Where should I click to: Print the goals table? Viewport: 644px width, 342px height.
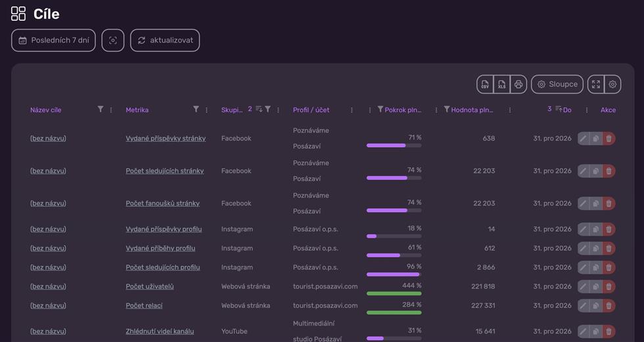(x=518, y=85)
